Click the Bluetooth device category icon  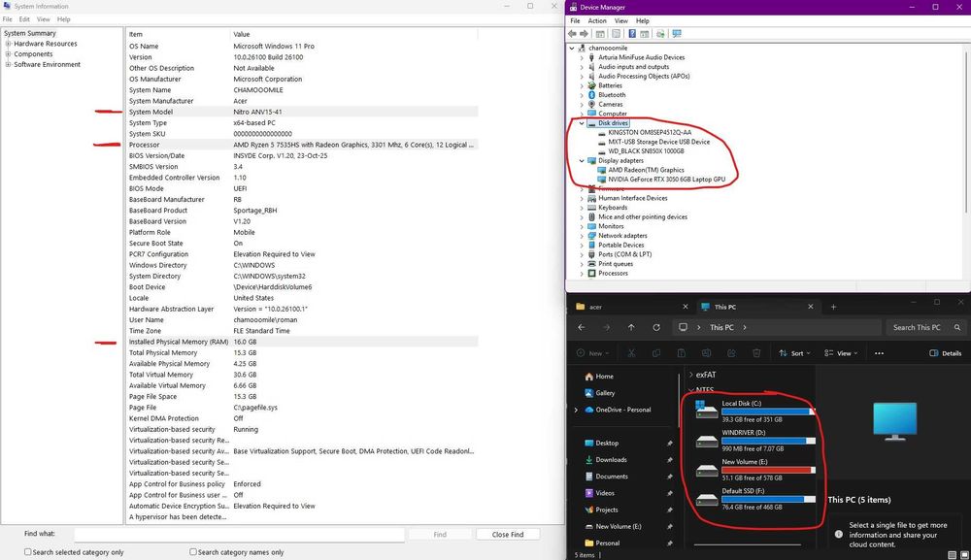[591, 95]
